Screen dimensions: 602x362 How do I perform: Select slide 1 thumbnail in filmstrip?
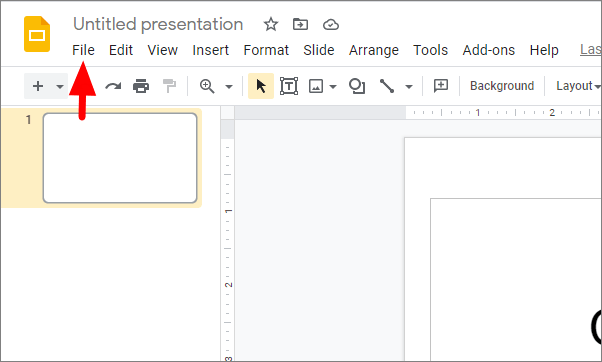pos(120,158)
